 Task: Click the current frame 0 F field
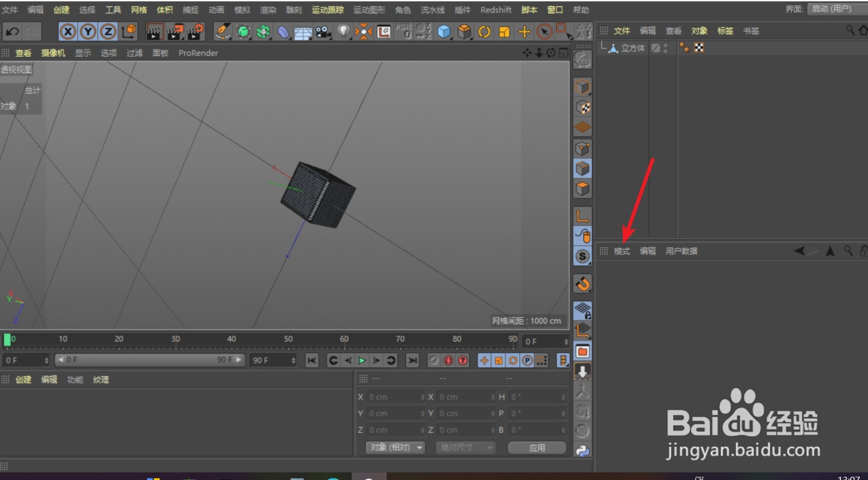546,342
